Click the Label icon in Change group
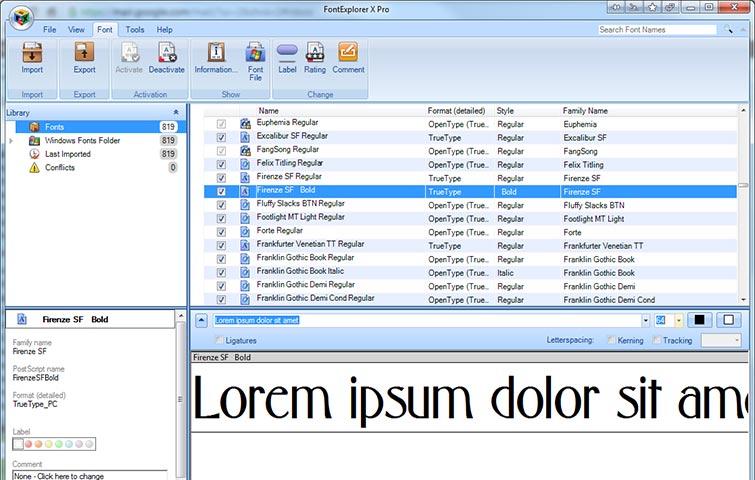The width and height of the screenshot is (755, 480). [x=287, y=52]
